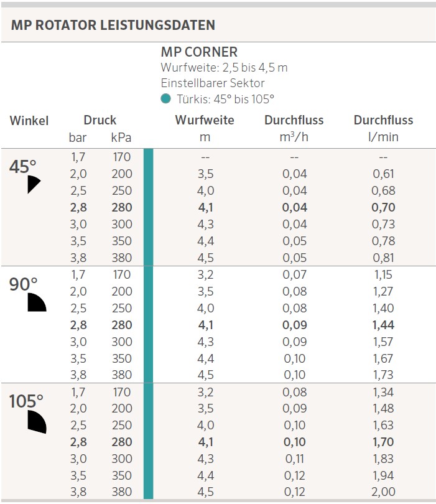Screen dimensions: 436x504
Task: Click the bold 1,70 l/min value
Action: 383,442
